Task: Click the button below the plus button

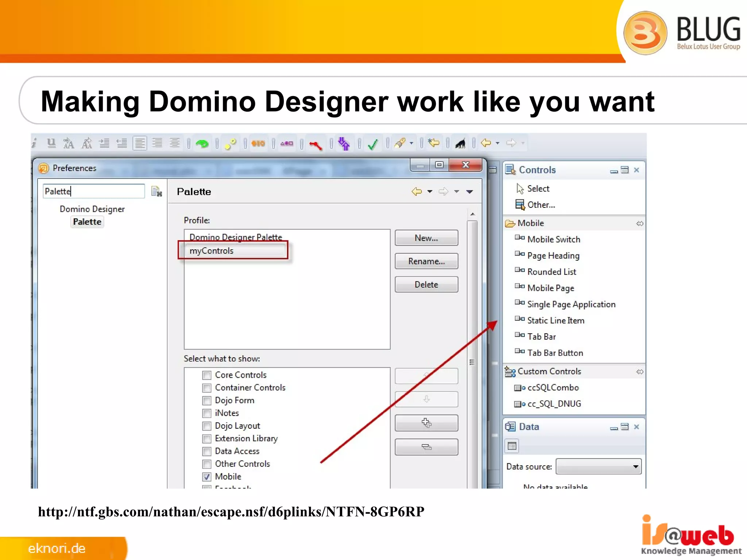Action: 426,447
